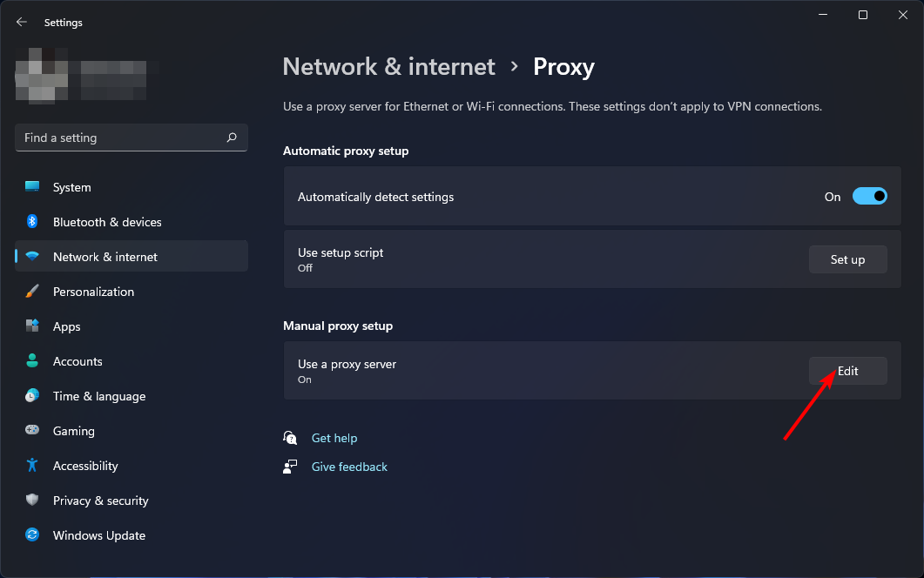Navigate to Network & internet breadcrumb
The height and width of the screenshot is (578, 924).
tap(388, 67)
